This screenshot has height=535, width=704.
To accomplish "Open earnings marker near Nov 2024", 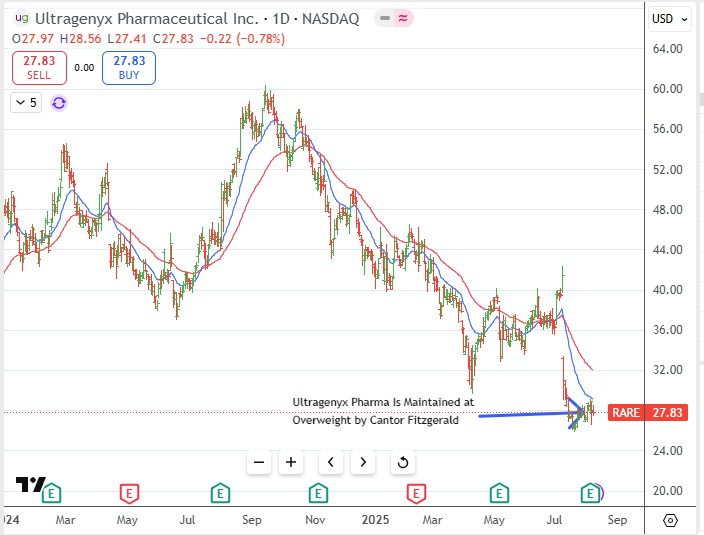I will pyautogui.click(x=318, y=493).
